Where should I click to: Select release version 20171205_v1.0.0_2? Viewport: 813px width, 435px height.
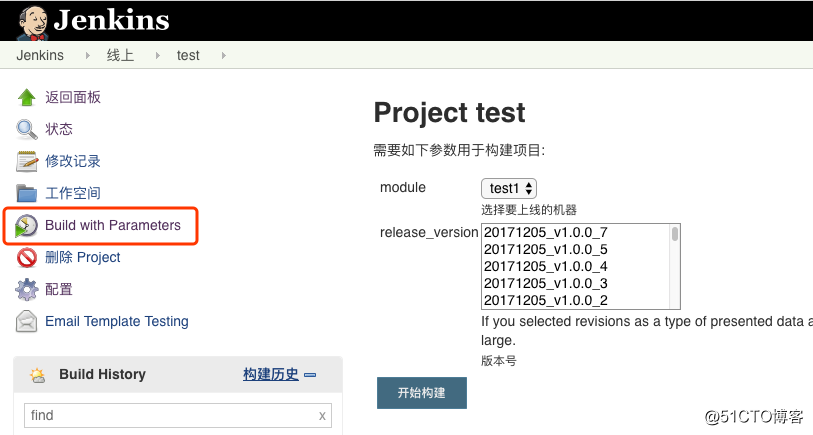[576, 301]
